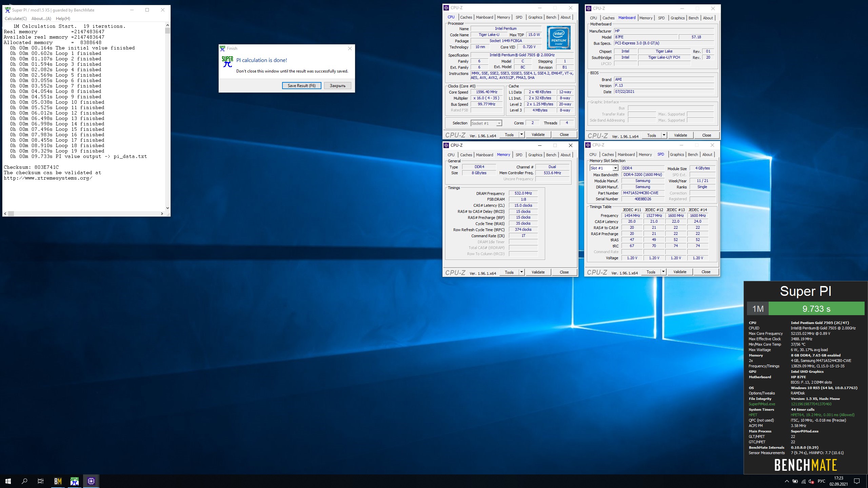This screenshot has height=488, width=868.
Task: Select About tab in SPD window
Action: point(707,155)
